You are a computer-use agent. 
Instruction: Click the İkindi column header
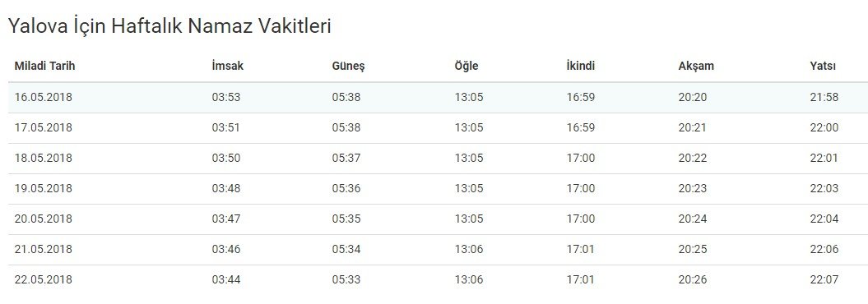click(580, 66)
